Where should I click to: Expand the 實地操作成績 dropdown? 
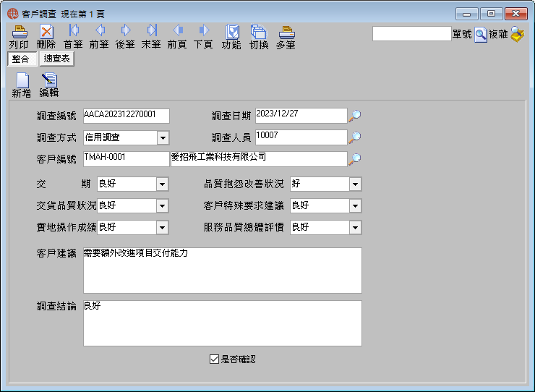pyautogui.click(x=163, y=227)
